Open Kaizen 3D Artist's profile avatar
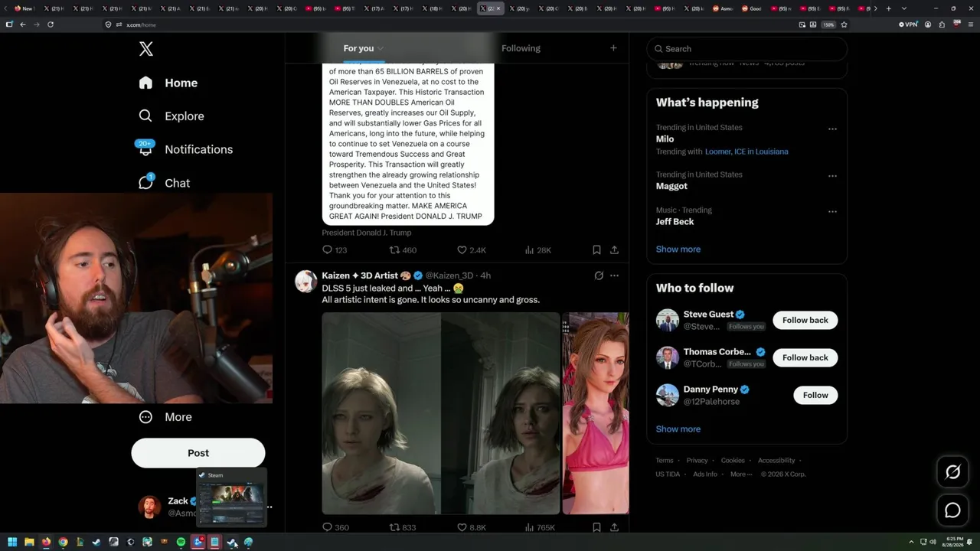The height and width of the screenshot is (551, 980). coord(306,281)
